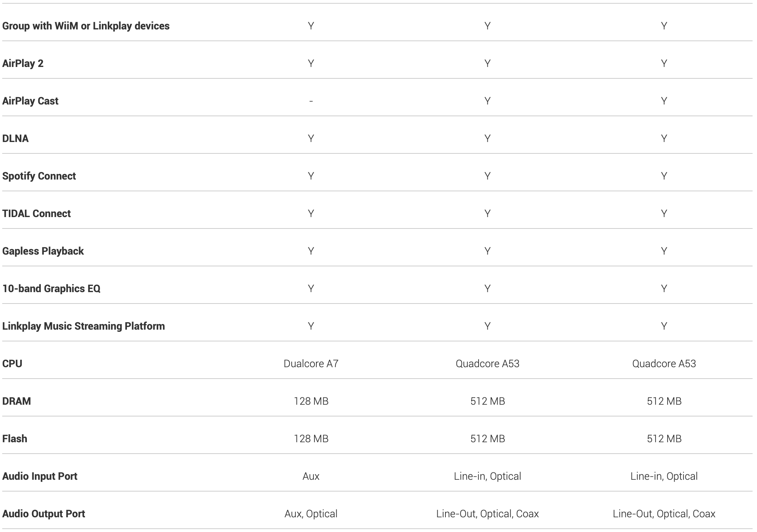This screenshot has width=757, height=532.
Task: Click Group with WiiM or Linkplay devices
Action: pyautogui.click(x=86, y=26)
